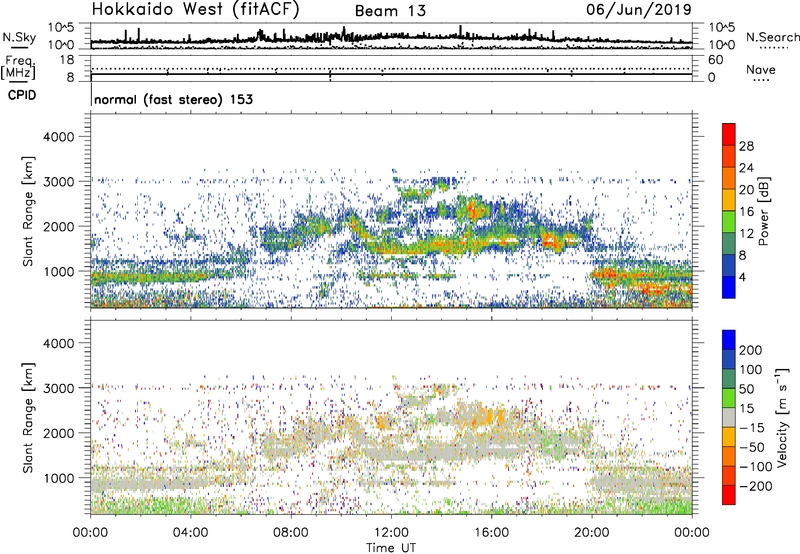The width and height of the screenshot is (800, 554).
Task: Click the strong power echo near 15:30 UT
Action: click(476, 210)
